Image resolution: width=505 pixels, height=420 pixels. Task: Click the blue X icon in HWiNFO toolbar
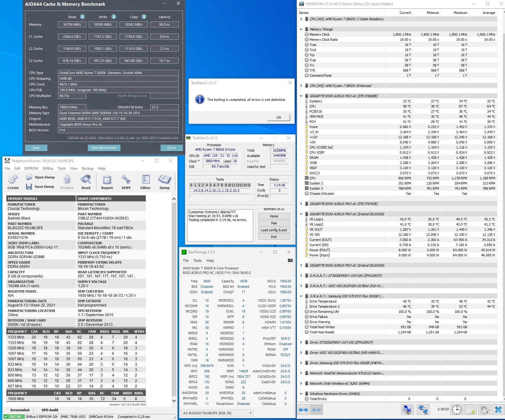[498, 409]
